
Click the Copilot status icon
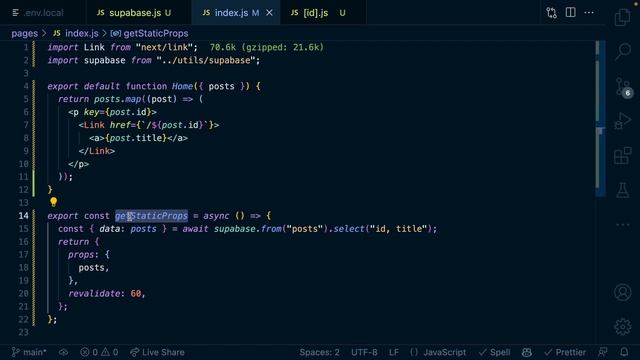527,352
